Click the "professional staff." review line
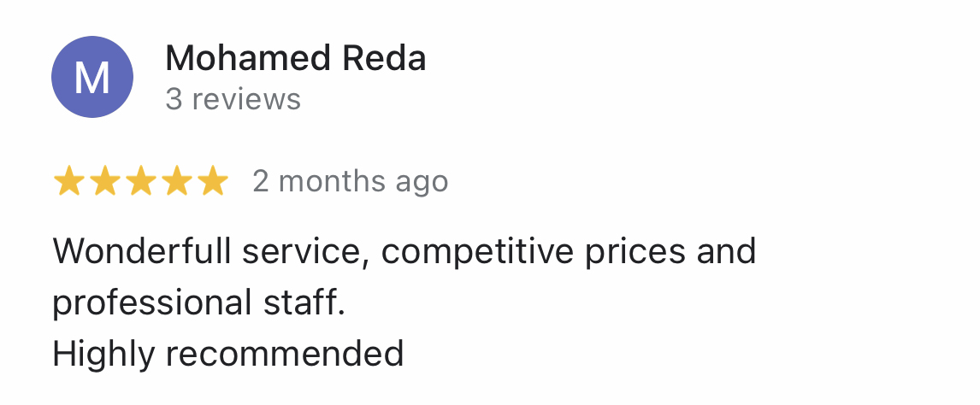The width and height of the screenshot is (980, 405). point(198,303)
